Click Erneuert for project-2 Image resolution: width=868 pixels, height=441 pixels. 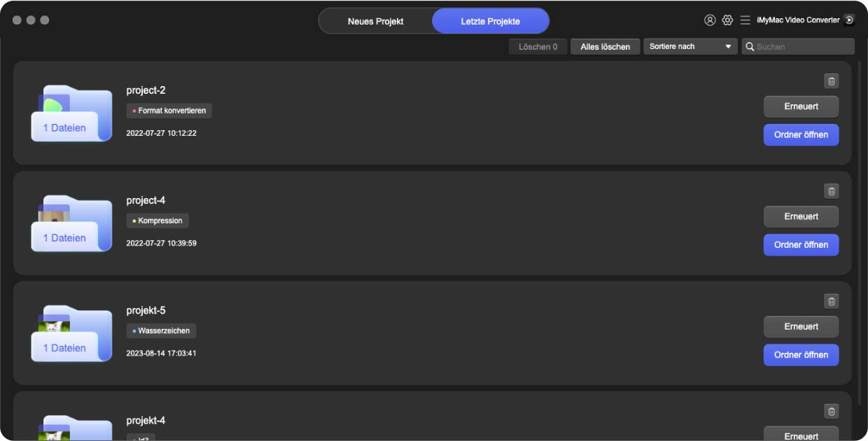801,106
